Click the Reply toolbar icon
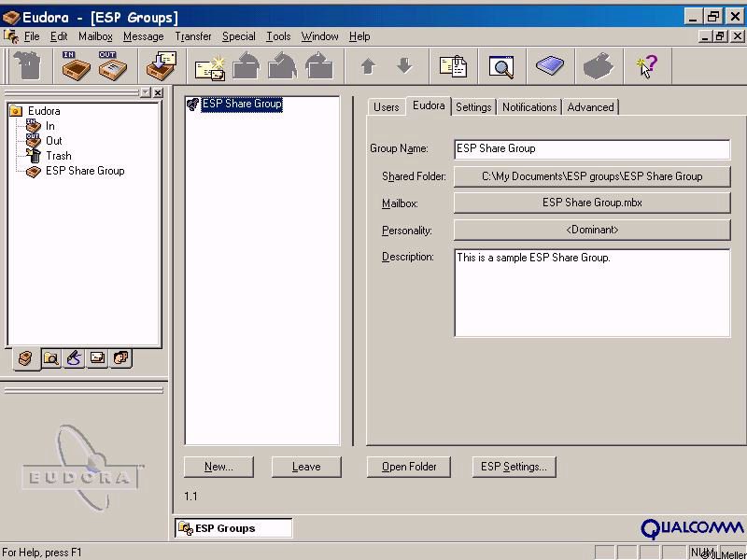 click(247, 65)
